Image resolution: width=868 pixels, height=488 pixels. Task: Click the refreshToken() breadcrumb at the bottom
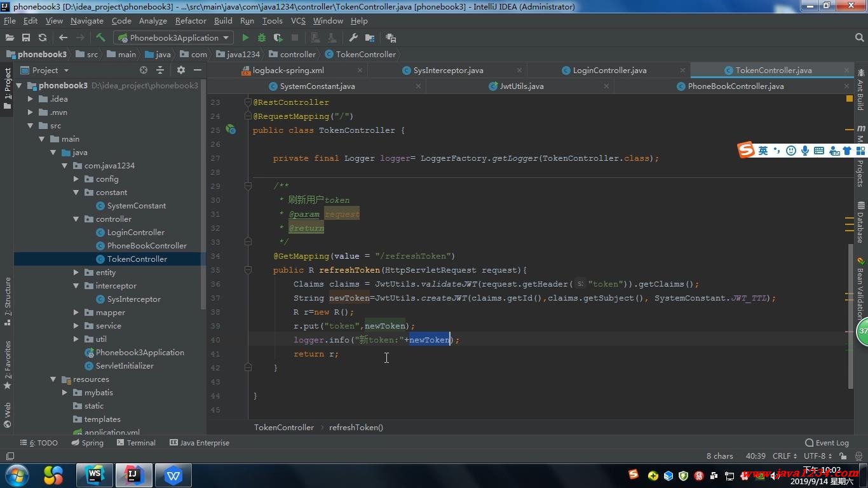356,427
